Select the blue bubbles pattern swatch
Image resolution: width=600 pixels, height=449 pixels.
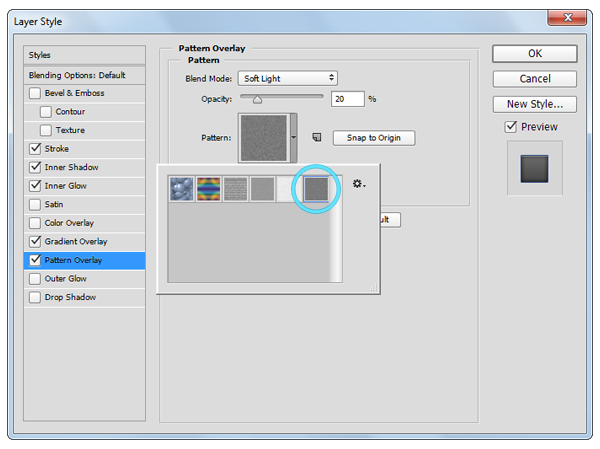(x=183, y=188)
